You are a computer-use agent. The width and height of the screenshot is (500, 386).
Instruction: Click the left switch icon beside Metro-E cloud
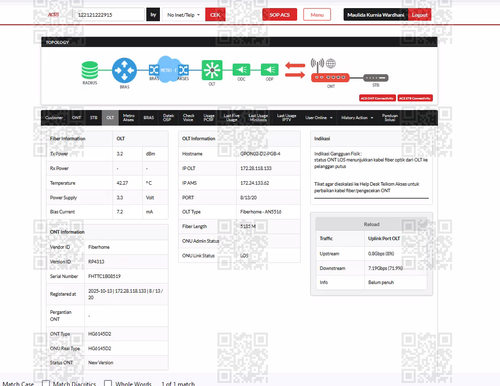point(154,70)
